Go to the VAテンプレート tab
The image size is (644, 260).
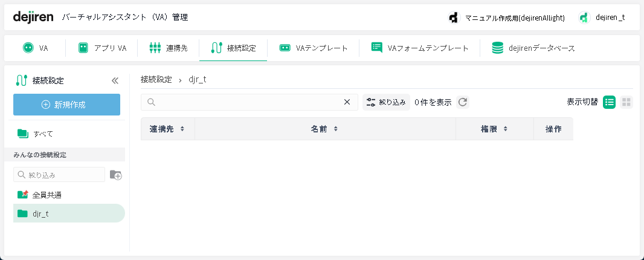click(314, 48)
